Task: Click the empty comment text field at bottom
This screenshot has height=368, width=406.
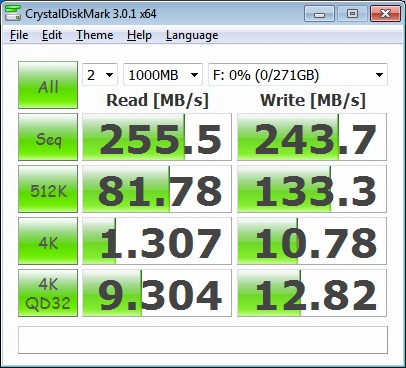Action: (x=203, y=340)
